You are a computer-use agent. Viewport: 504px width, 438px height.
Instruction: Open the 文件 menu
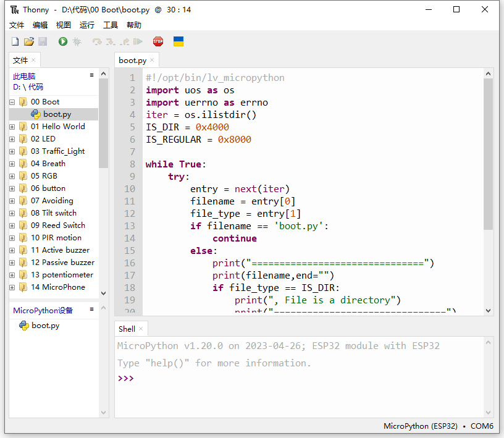pyautogui.click(x=17, y=25)
